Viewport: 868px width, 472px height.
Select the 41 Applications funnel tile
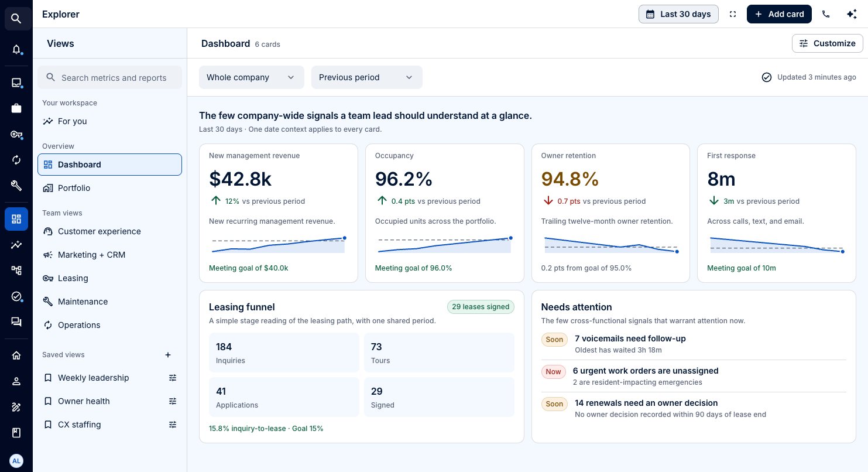284,397
